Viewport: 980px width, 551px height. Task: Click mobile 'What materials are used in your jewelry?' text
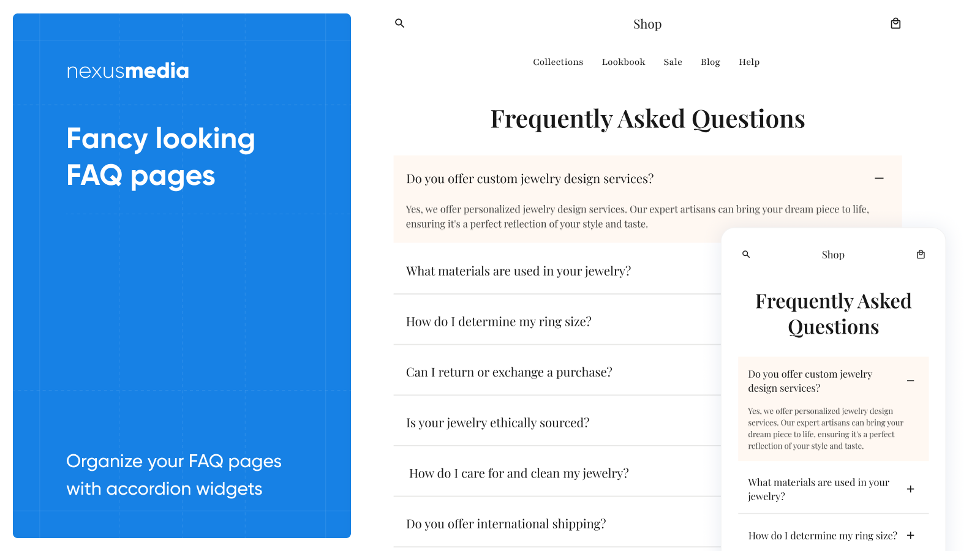pos(818,489)
